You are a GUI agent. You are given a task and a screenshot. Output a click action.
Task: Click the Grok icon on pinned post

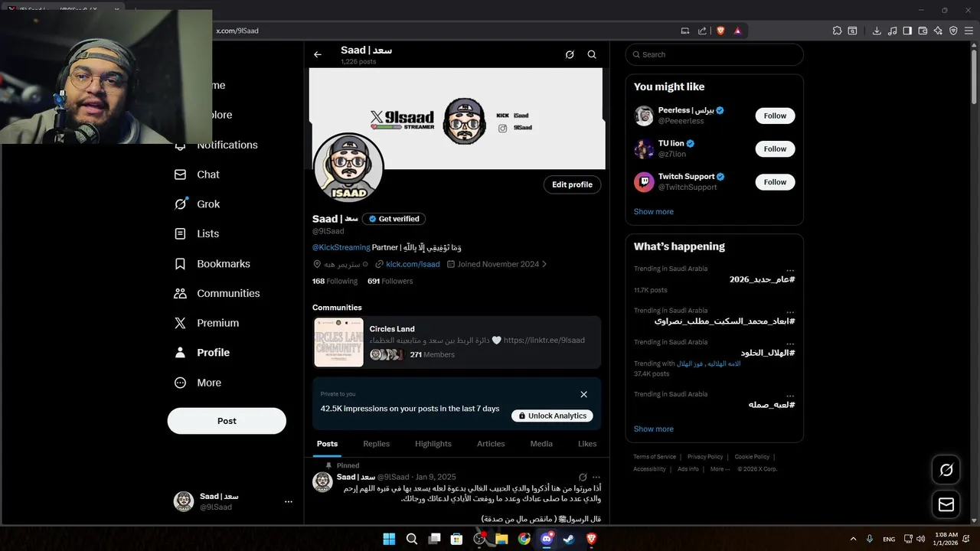pos(583,477)
